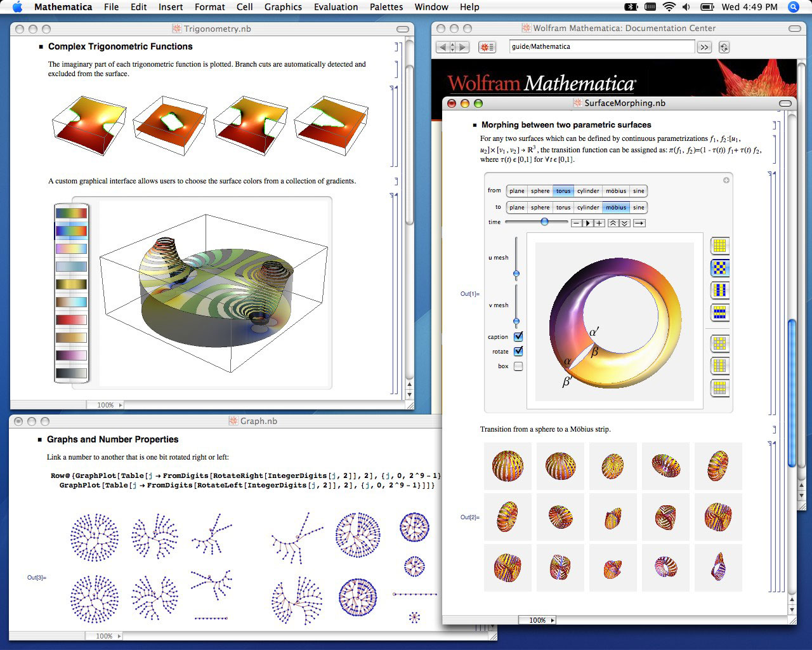
Task: Open the Manipulate panel options plus icon
Action: pos(726,180)
